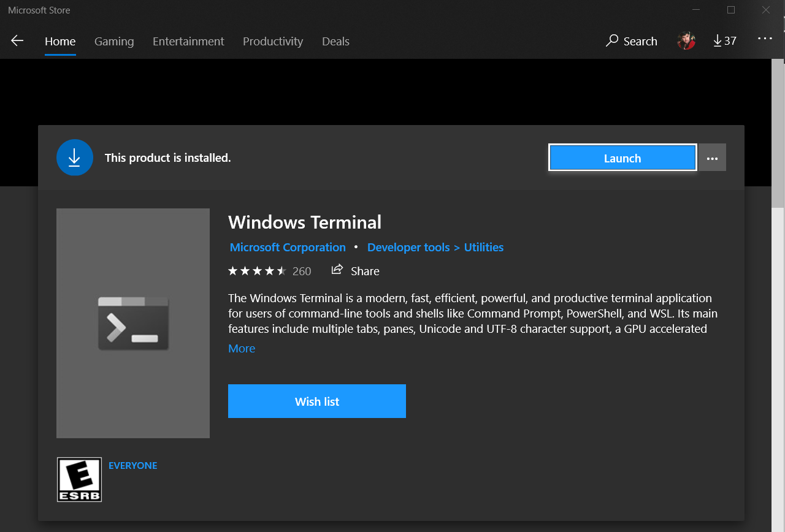Open the Home tab

click(x=60, y=41)
